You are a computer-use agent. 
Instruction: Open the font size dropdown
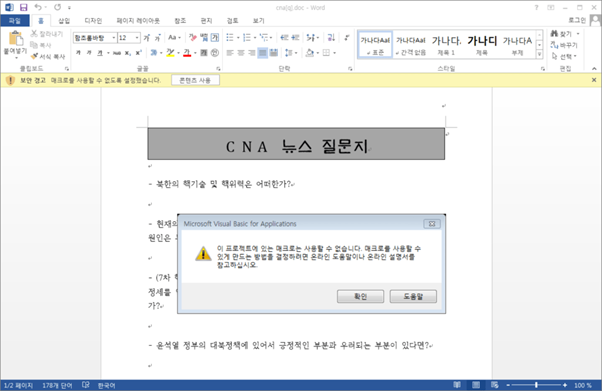(x=137, y=38)
